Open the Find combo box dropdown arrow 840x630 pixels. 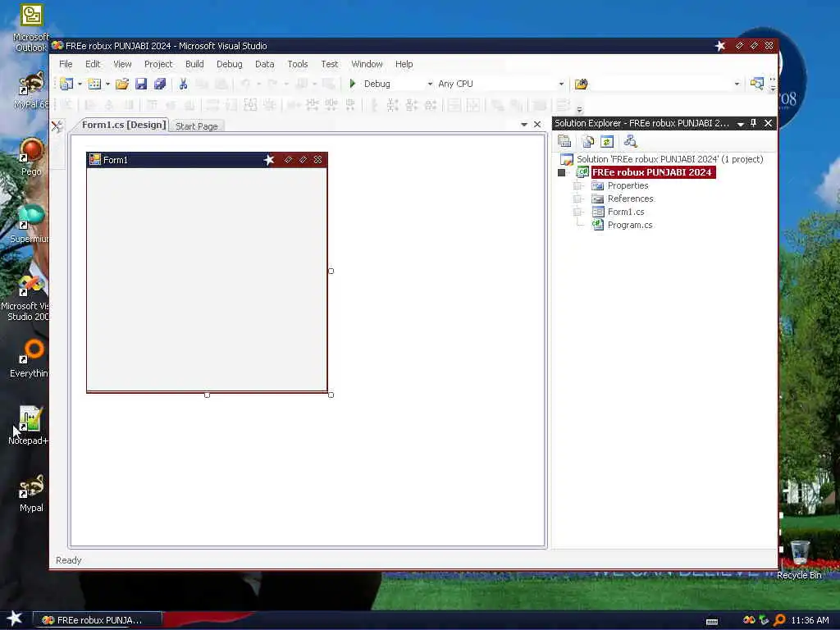pos(737,84)
